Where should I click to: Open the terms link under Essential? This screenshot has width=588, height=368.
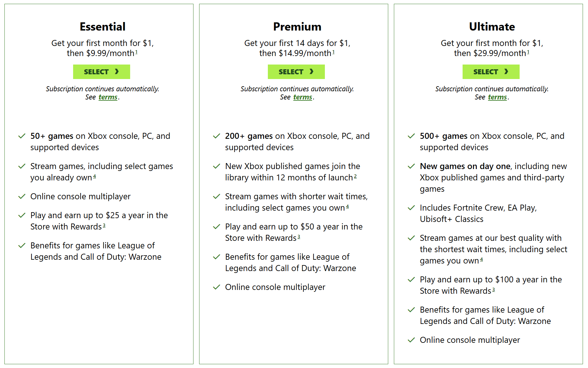(x=108, y=97)
